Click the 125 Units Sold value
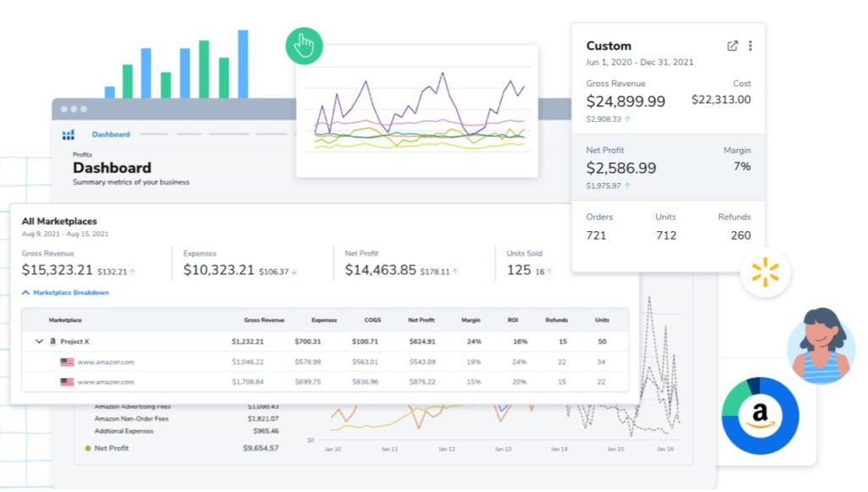Image resolution: width=868 pixels, height=492 pixels. point(519,270)
